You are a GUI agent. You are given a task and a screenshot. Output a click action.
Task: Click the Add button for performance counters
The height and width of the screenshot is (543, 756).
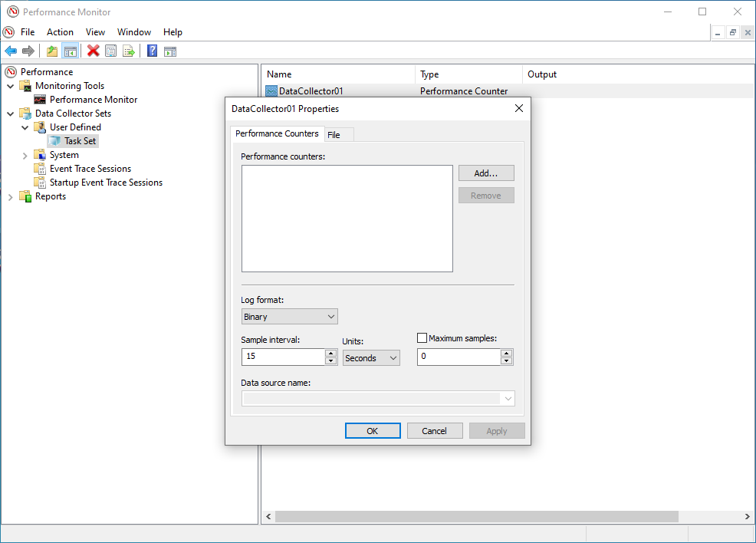coord(486,173)
